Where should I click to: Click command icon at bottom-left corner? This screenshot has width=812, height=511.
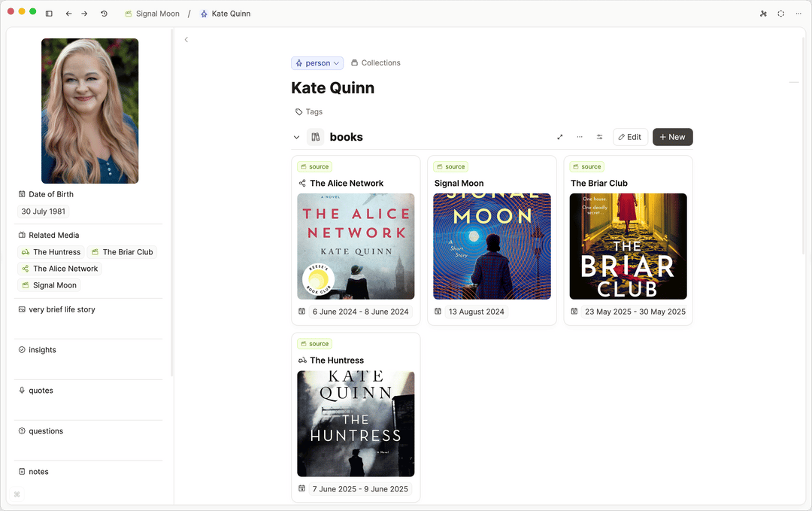(x=17, y=494)
